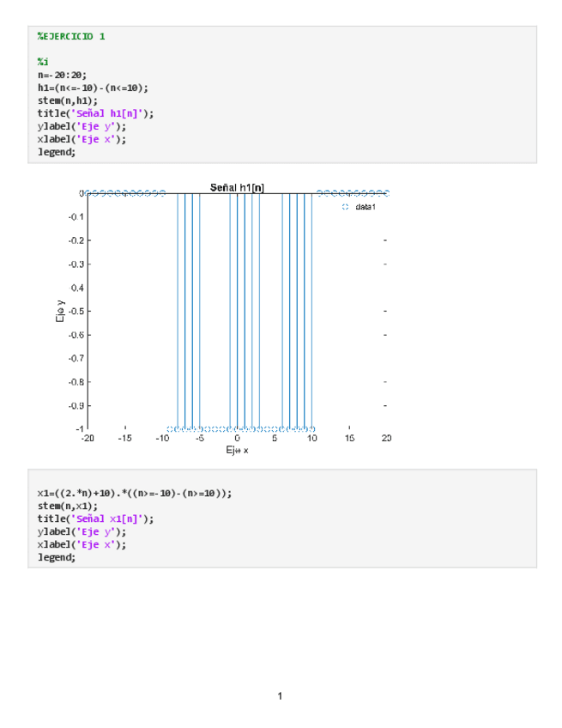Click the stem(n,h1); code line
Screen dimensions: 562x728
[x=67, y=100]
